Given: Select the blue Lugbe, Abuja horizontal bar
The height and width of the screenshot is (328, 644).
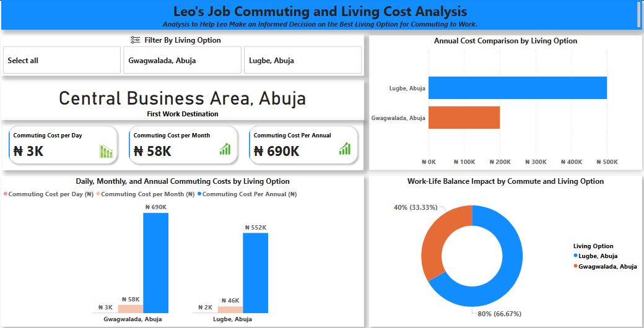Looking at the screenshot, I should 517,88.
